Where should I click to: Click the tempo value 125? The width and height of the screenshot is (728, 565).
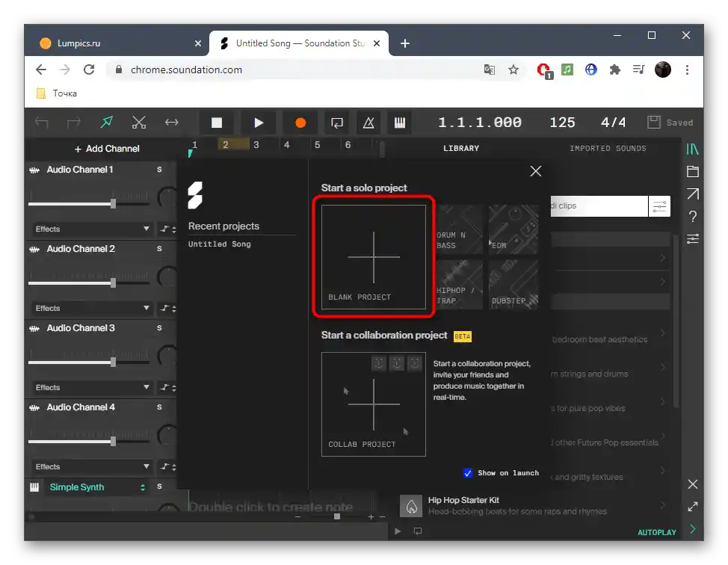coord(562,123)
